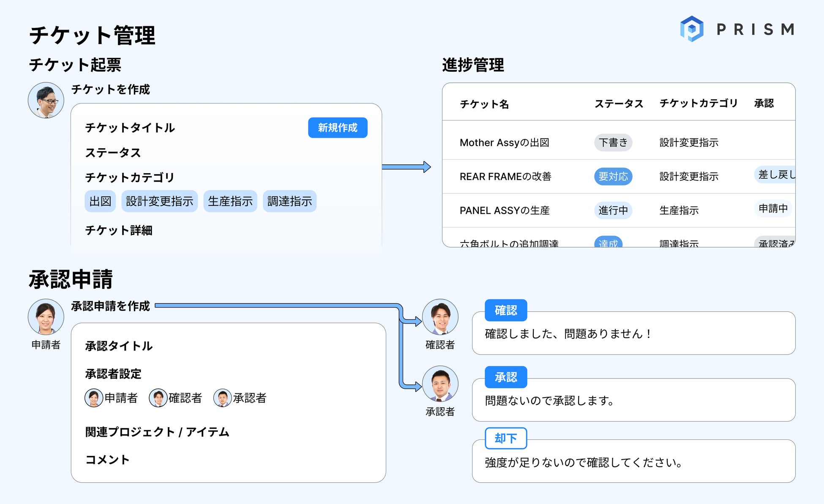Open the 進行中 status badge
Screen dimensions: 824x504
pyautogui.click(x=613, y=210)
